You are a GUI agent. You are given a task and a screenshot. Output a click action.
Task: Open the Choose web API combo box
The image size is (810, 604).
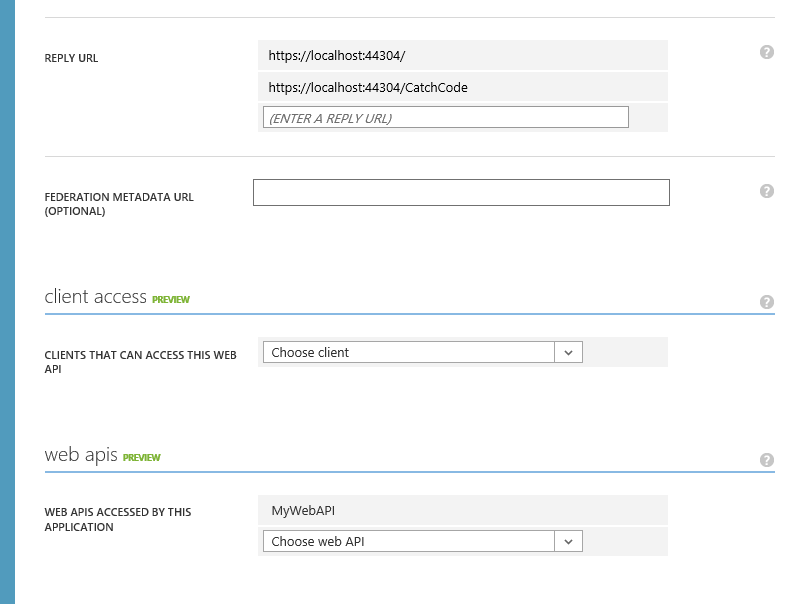pyautogui.click(x=423, y=541)
